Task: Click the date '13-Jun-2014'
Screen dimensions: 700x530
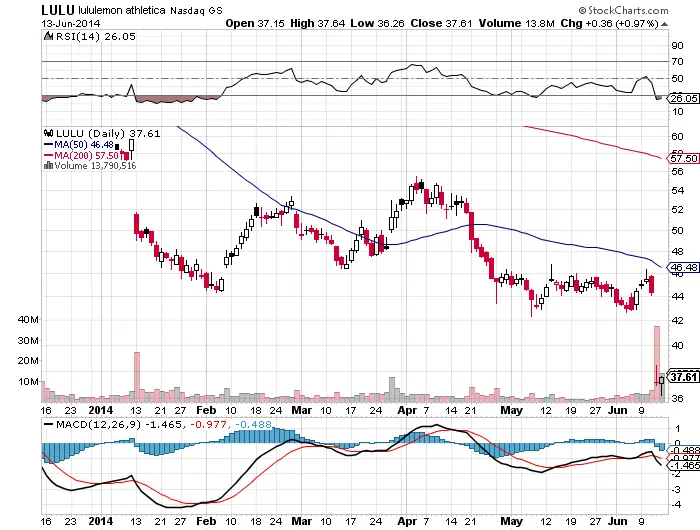Action: [x=71, y=24]
